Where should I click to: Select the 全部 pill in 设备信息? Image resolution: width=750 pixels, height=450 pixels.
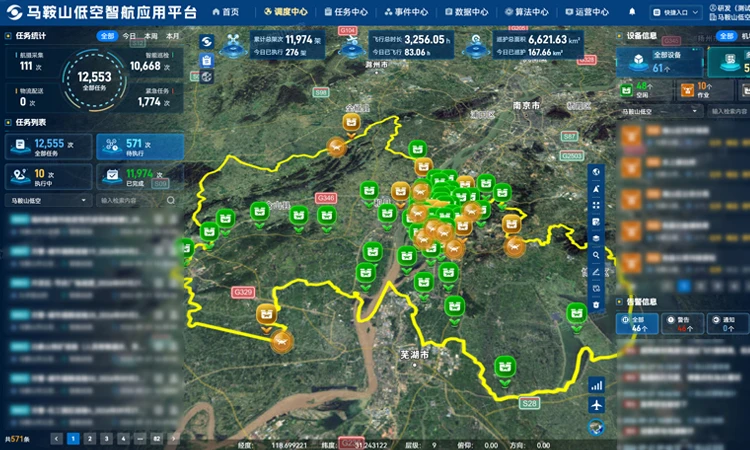point(726,36)
